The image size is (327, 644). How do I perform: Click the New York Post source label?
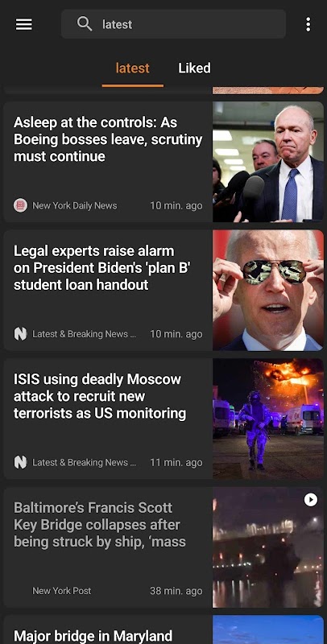62,591
